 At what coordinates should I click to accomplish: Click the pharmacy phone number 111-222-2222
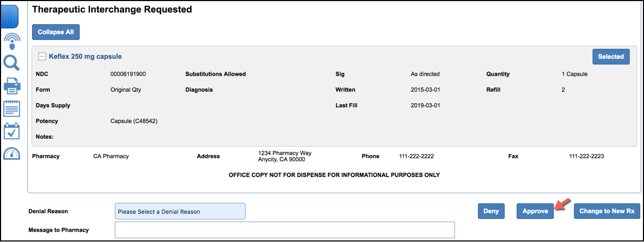point(416,156)
